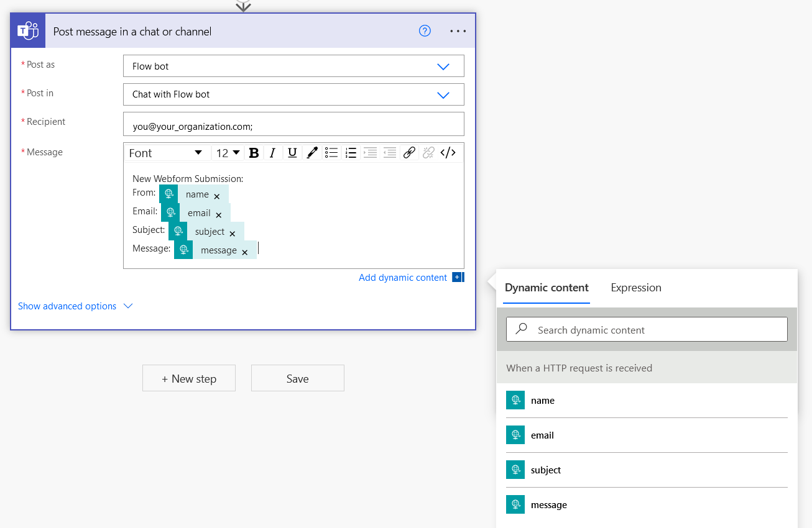
Task: Insert a numbered list in the message
Action: (351, 153)
